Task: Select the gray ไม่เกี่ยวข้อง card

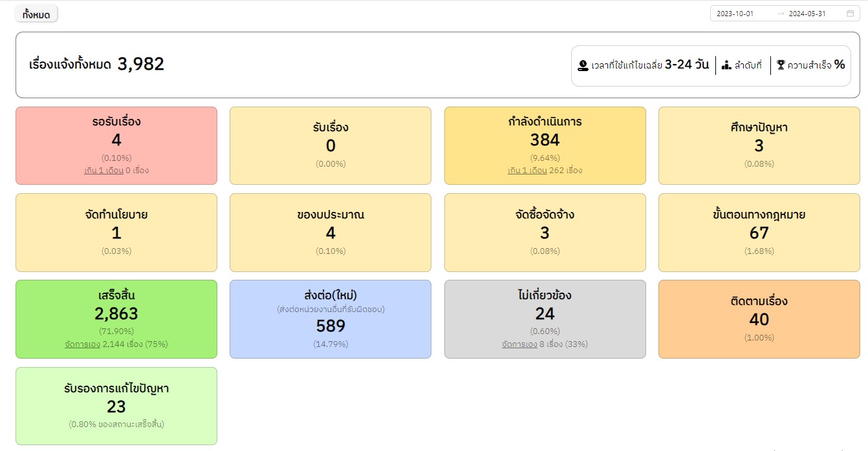Action: (545, 319)
